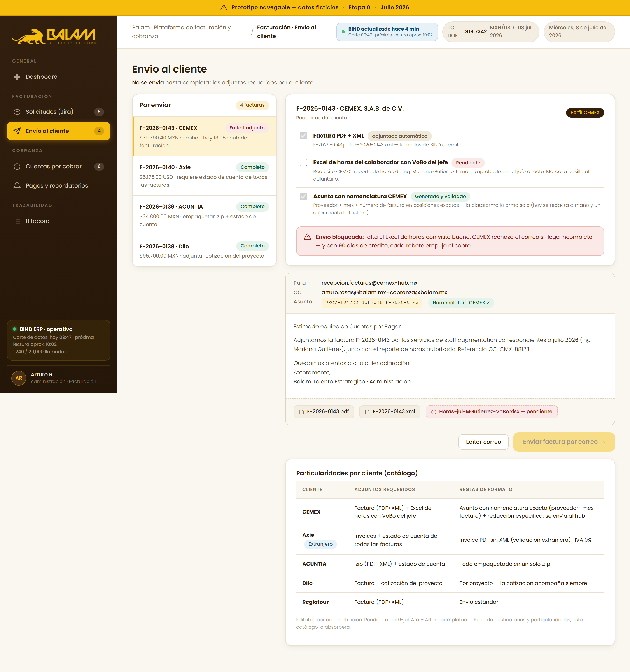Go to Envío al cliente section
The image size is (630, 672).
click(x=58, y=131)
